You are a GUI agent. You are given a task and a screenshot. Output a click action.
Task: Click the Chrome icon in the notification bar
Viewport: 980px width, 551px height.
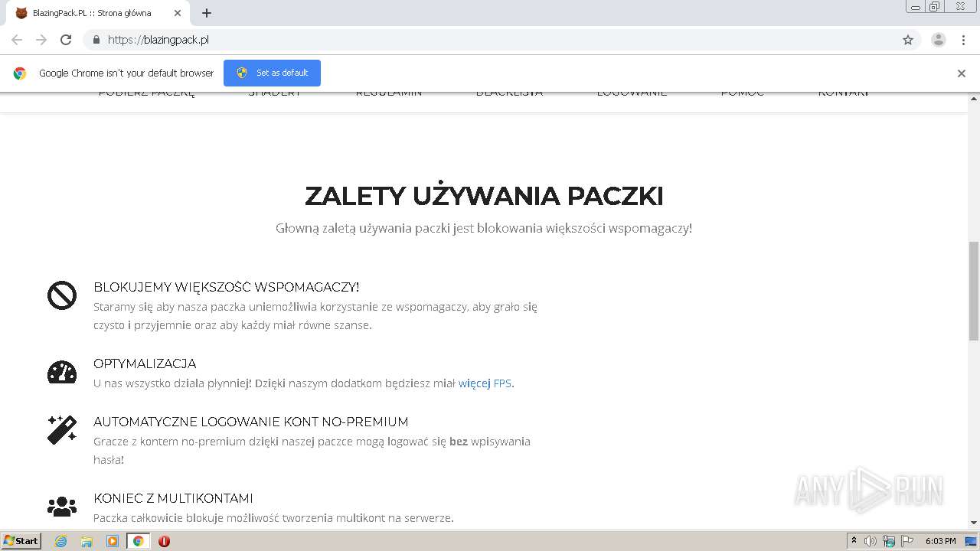click(20, 73)
